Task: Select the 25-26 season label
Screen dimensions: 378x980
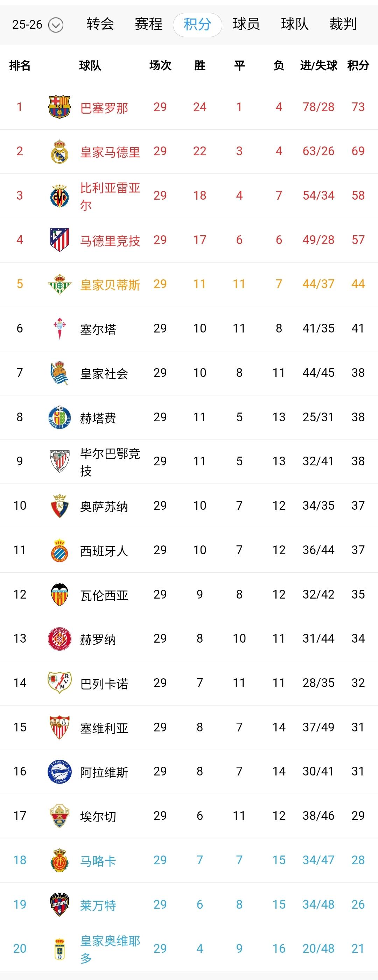Action: coord(27,25)
